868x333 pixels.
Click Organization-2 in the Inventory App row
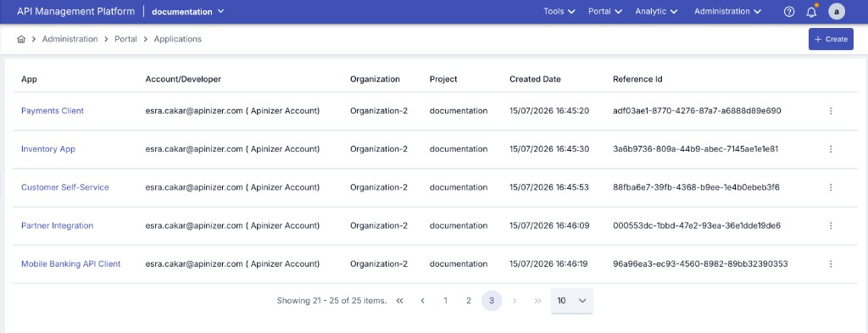[379, 149]
